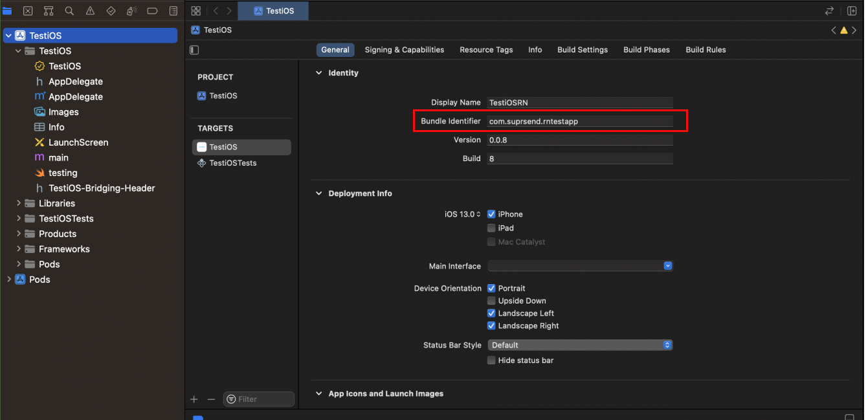
Task: Open the Issue navigator warning icon
Action: coord(90,11)
